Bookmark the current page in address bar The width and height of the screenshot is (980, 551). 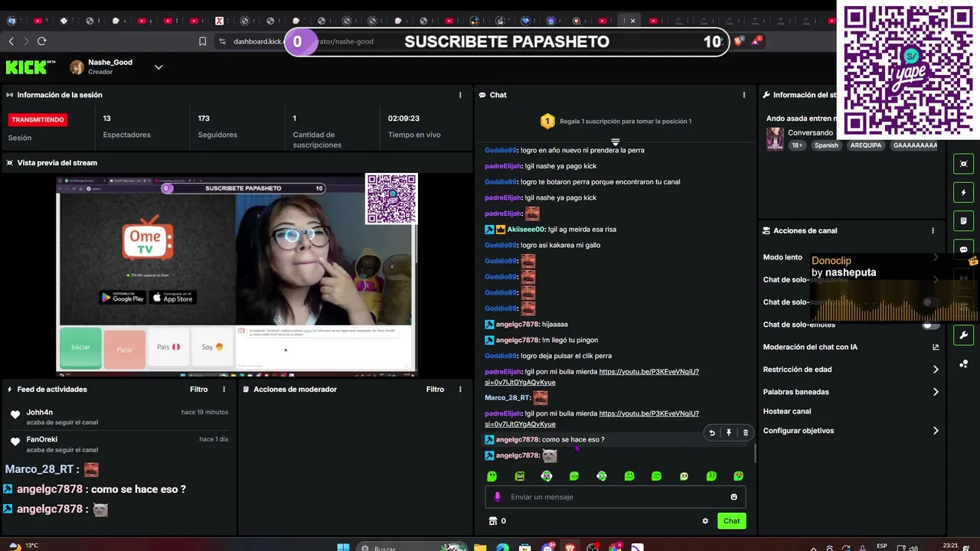[202, 41]
